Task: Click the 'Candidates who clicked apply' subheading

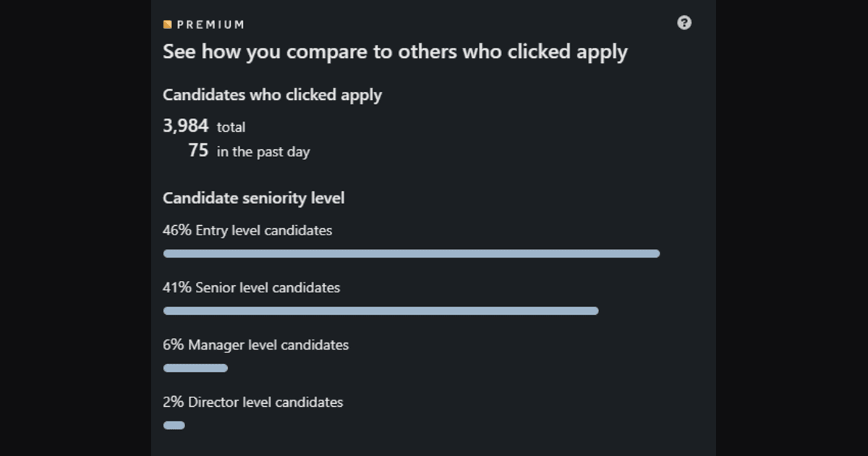Action: 272,95
